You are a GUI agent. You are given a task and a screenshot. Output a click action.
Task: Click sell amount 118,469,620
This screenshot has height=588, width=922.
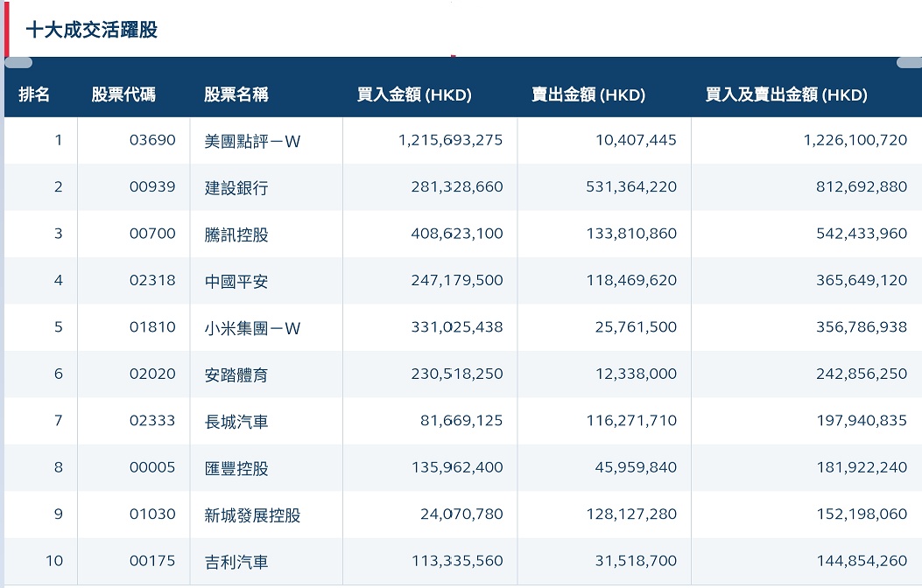tap(631, 280)
